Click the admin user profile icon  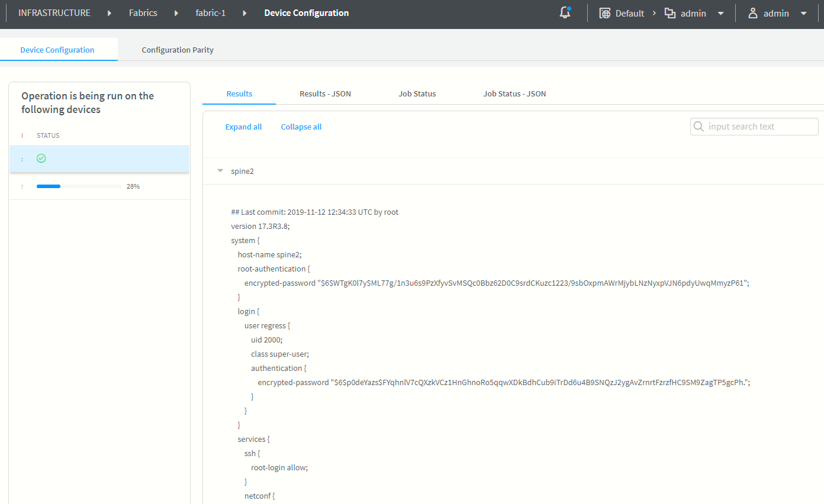[x=753, y=13]
